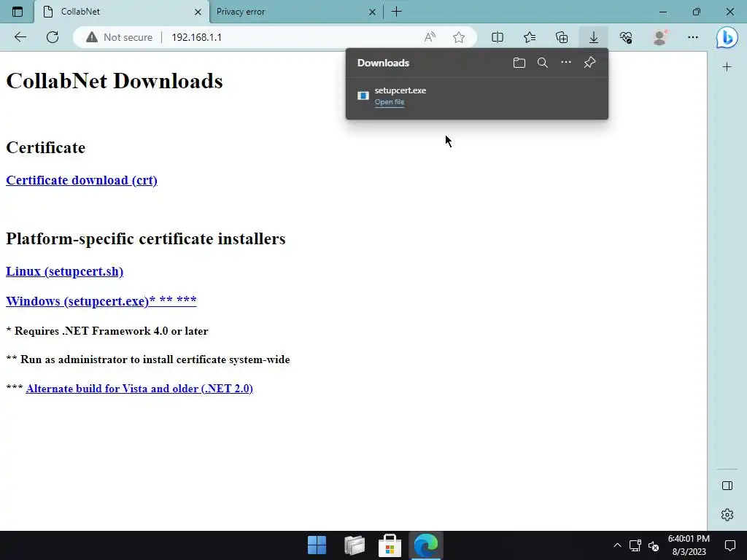Download Windows (setupcert.exe) installer link
The height and width of the screenshot is (560, 747).
click(101, 301)
